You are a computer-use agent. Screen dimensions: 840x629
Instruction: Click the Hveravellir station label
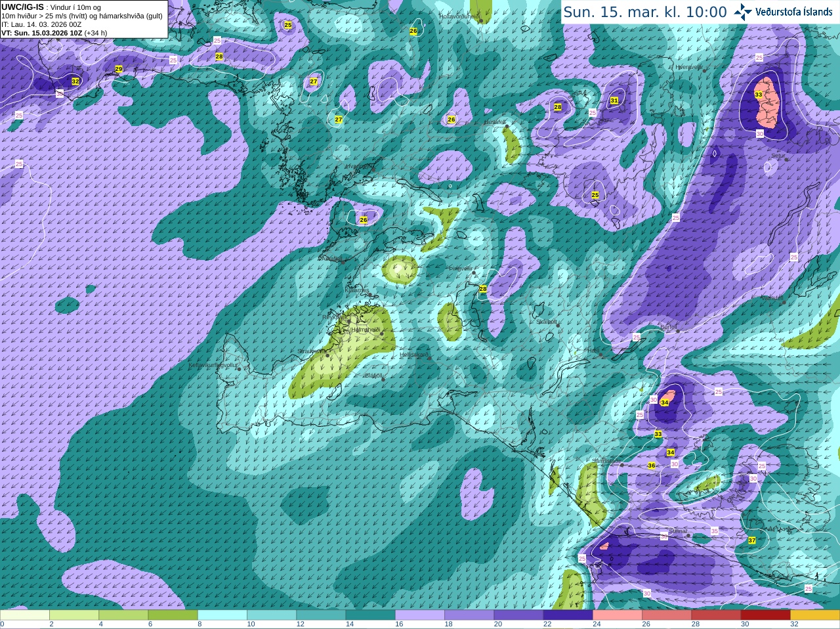click(x=689, y=67)
